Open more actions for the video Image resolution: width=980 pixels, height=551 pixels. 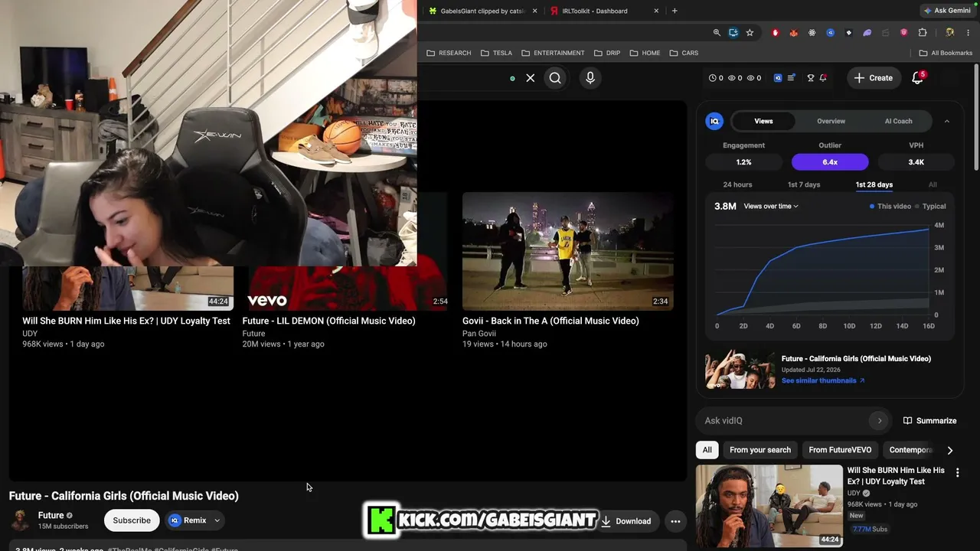pos(675,521)
